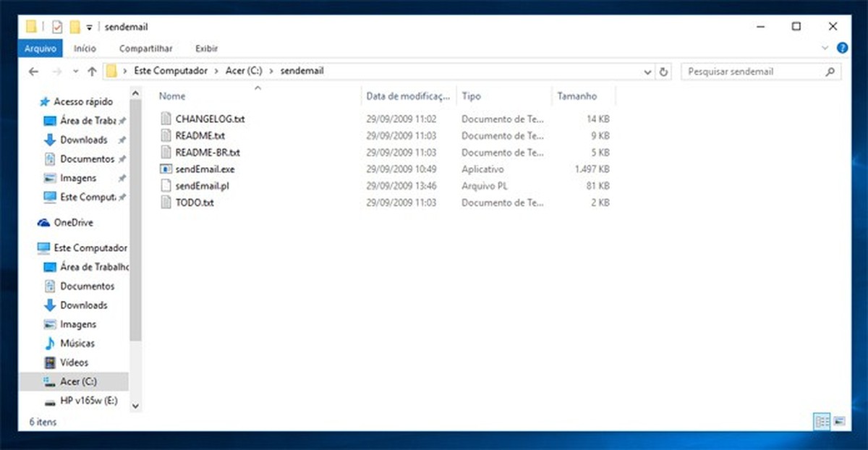Open the Arquivo menu
The height and width of the screenshot is (450, 868).
click(40, 48)
